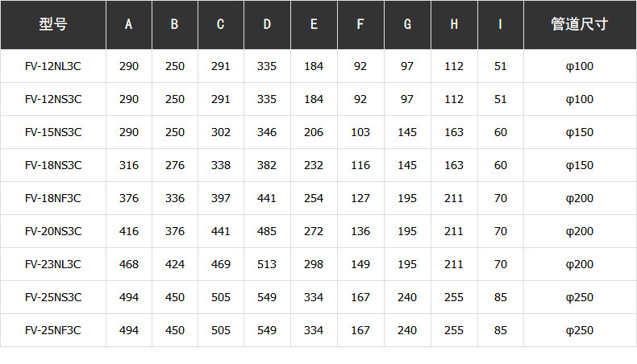Click the 管道尺寸 column header

(x=579, y=24)
